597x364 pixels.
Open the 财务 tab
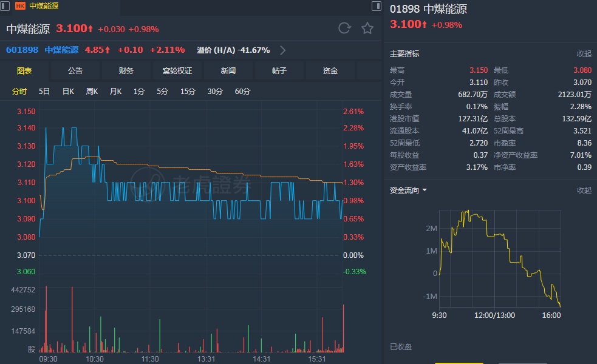pos(126,71)
